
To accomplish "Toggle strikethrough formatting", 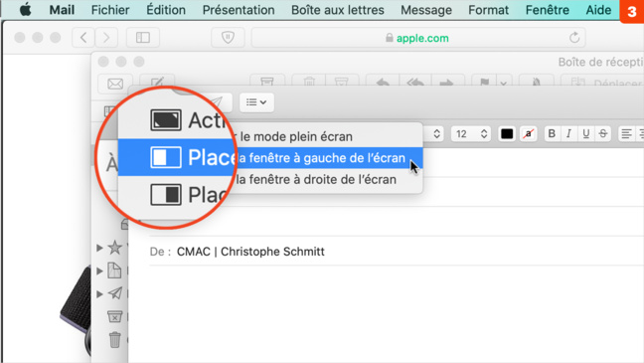I will point(603,133).
